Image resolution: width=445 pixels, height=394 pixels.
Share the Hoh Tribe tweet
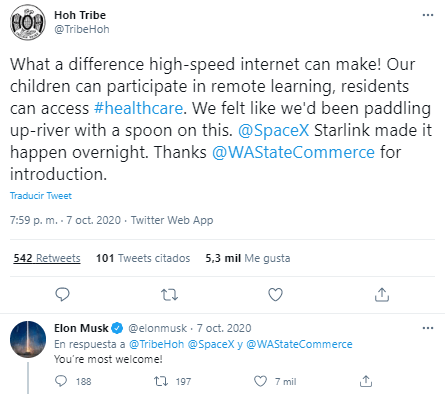(x=382, y=295)
